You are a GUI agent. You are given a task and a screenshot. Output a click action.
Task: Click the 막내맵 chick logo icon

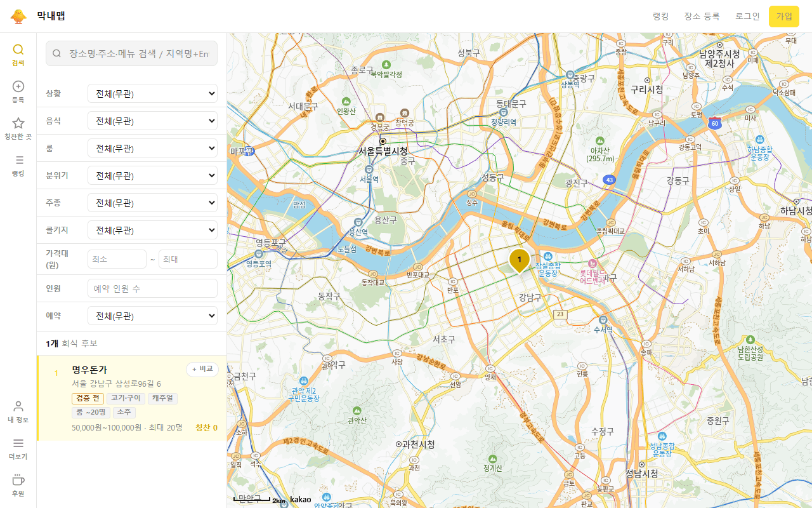coord(18,16)
